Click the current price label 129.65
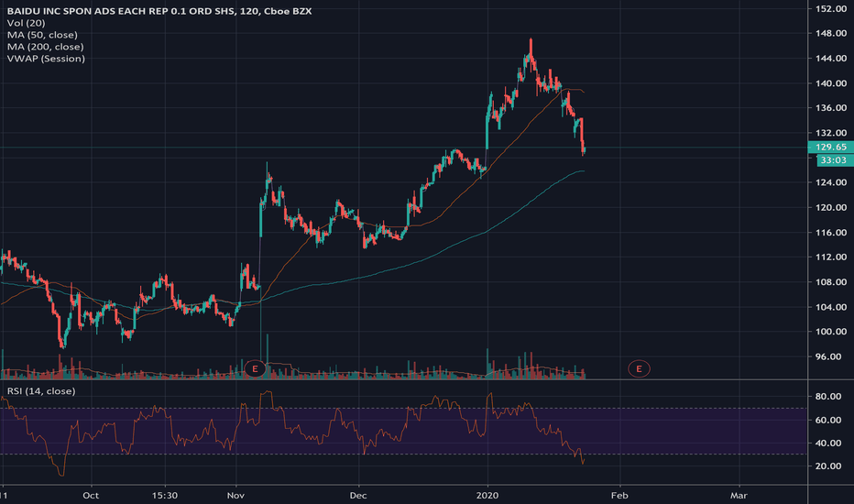The width and height of the screenshot is (854, 504). coord(830,148)
